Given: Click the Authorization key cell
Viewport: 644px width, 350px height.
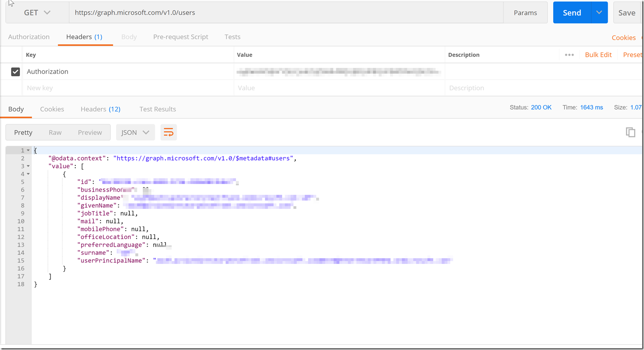Looking at the screenshot, I should click(128, 71).
